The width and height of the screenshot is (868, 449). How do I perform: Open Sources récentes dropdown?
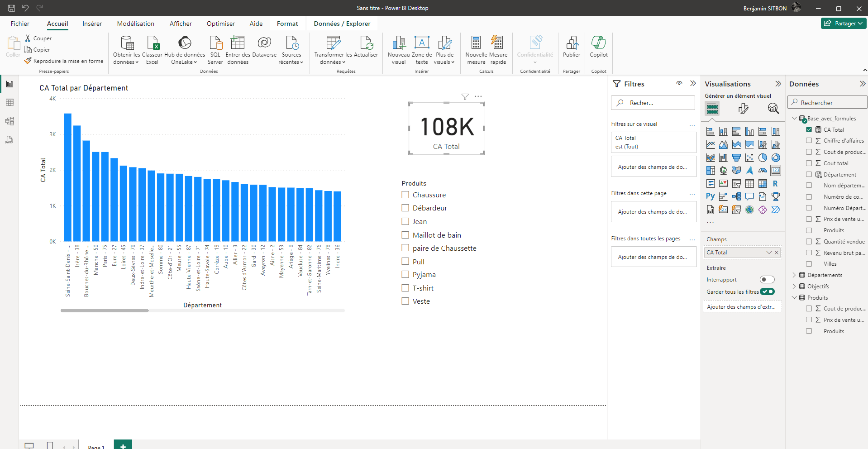point(291,50)
